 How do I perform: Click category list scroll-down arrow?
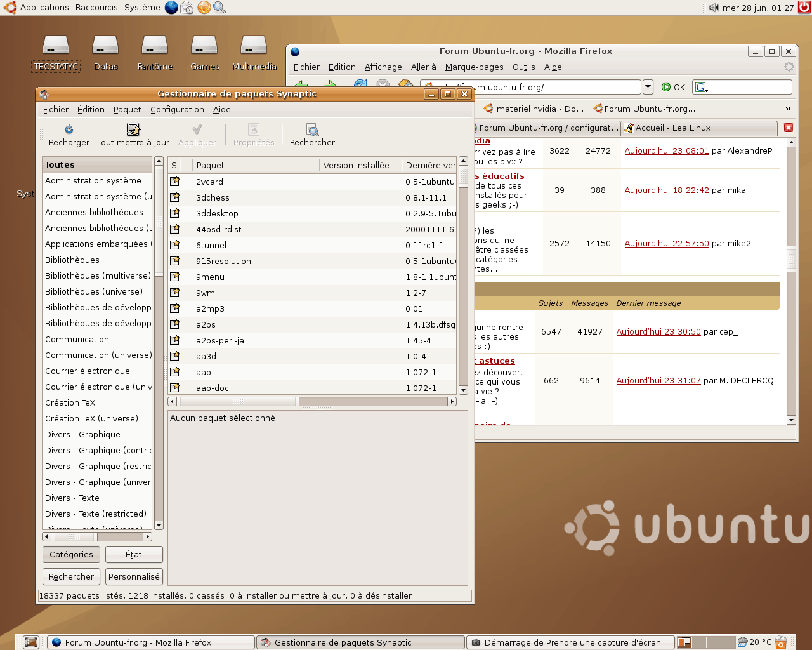point(159,526)
